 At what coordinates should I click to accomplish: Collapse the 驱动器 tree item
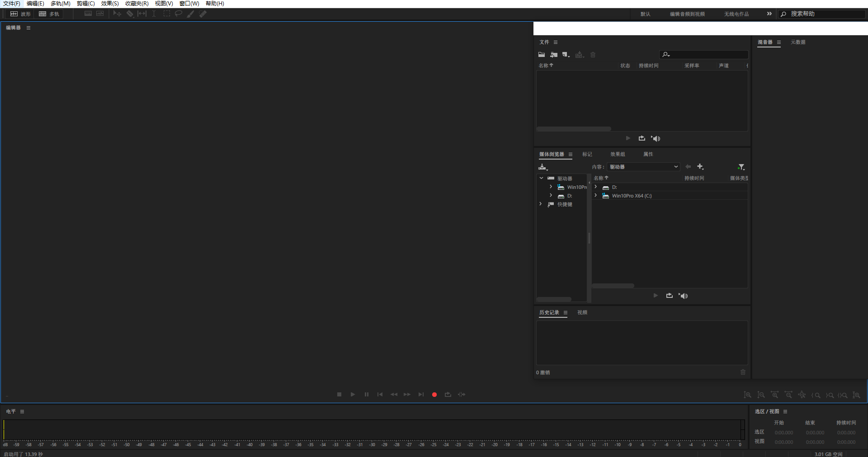click(541, 178)
